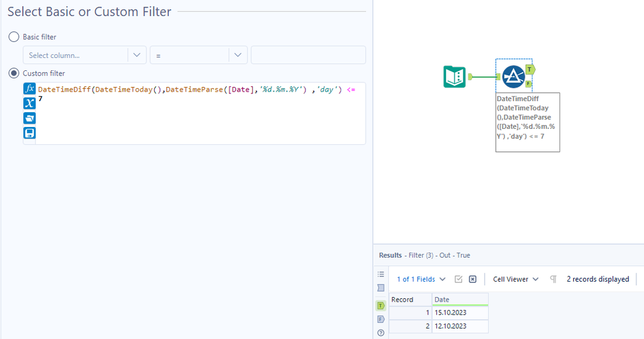Screen dimensions: 644x339
Task: Select all fields checkmark icon
Action: coord(458,279)
